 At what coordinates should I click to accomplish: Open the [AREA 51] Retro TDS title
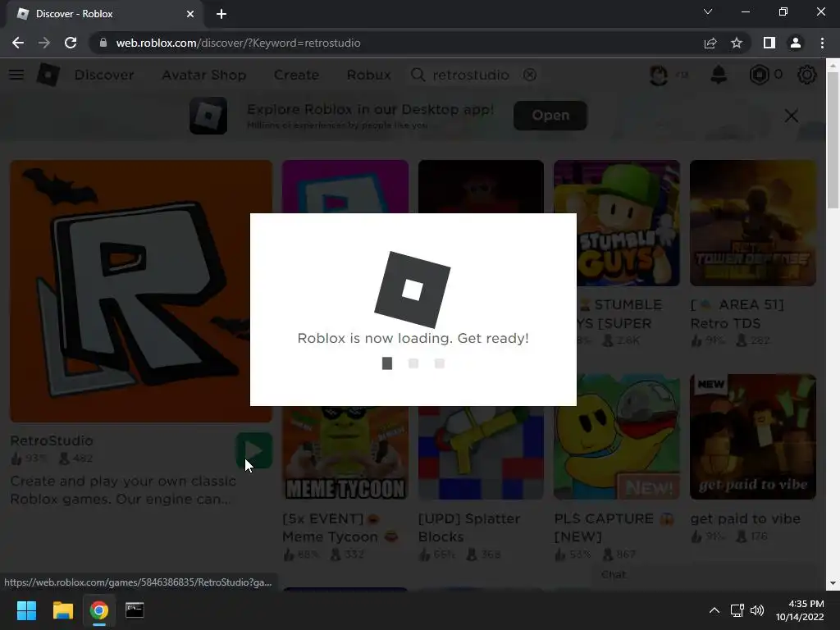(737, 314)
